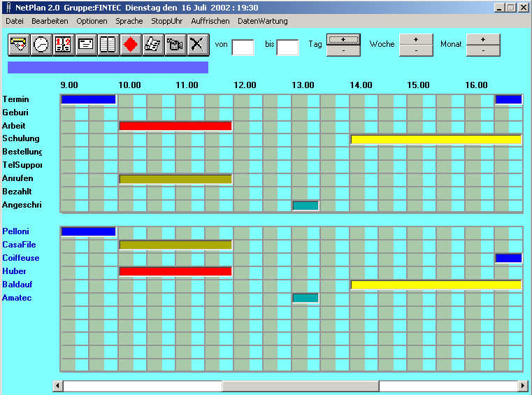Click the bis input field
532x395 pixels.
(288, 47)
